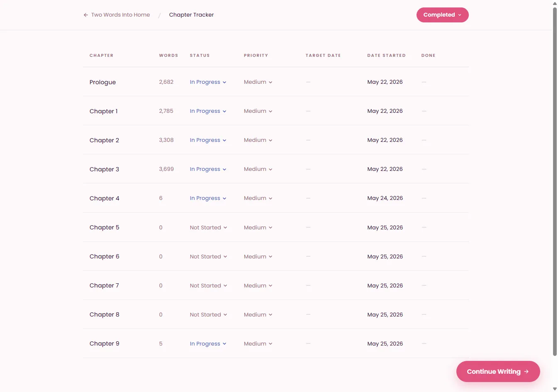Open Chapter 7 Not Started dropdown
Image resolution: width=558 pixels, height=392 pixels.
click(x=208, y=286)
